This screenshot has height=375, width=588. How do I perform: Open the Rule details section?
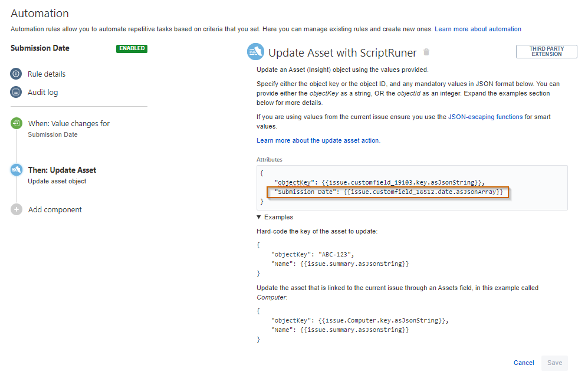(x=48, y=74)
